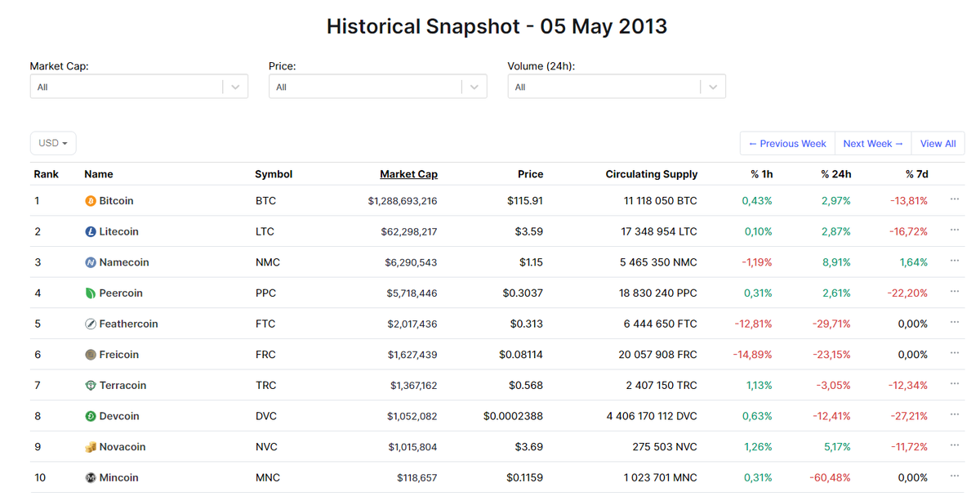Image resolution: width=980 pixels, height=501 pixels.
Task: Open the more options menu for Devcoin row
Action: coord(955,414)
